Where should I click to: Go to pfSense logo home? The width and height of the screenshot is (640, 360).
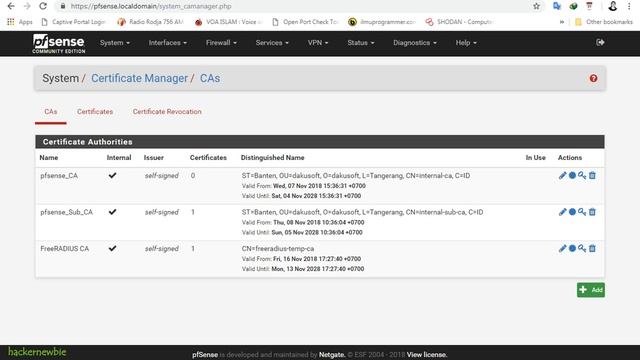click(59, 43)
